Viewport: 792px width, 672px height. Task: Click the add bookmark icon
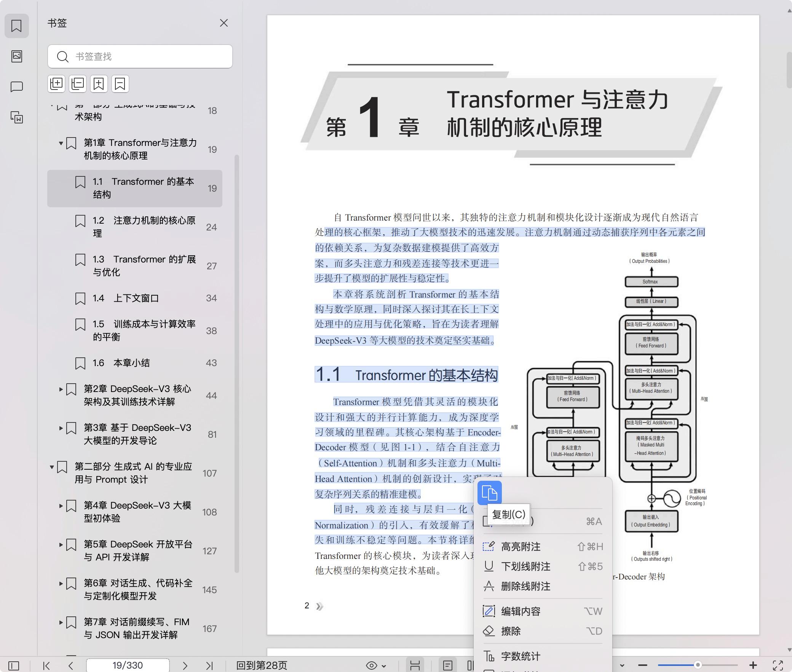point(99,84)
